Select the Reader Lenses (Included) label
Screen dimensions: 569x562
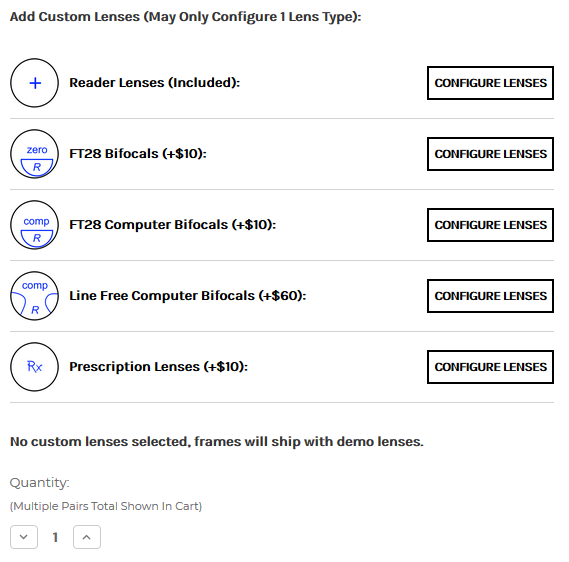click(x=155, y=83)
